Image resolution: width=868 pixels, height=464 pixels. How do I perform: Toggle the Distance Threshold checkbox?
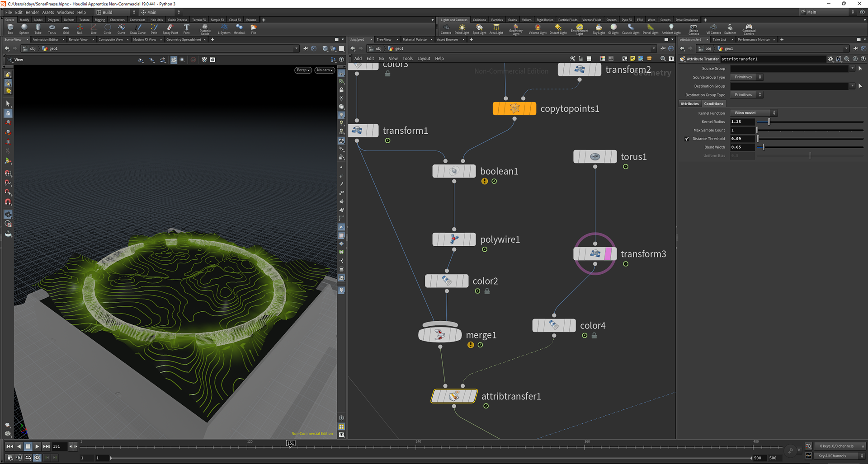tap(687, 139)
